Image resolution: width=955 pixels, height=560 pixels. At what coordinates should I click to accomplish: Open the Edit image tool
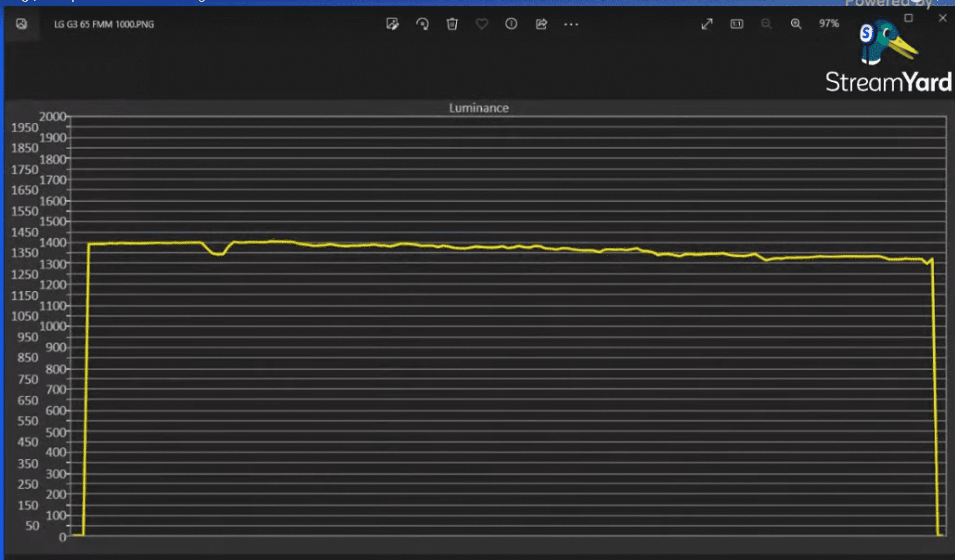click(x=392, y=24)
